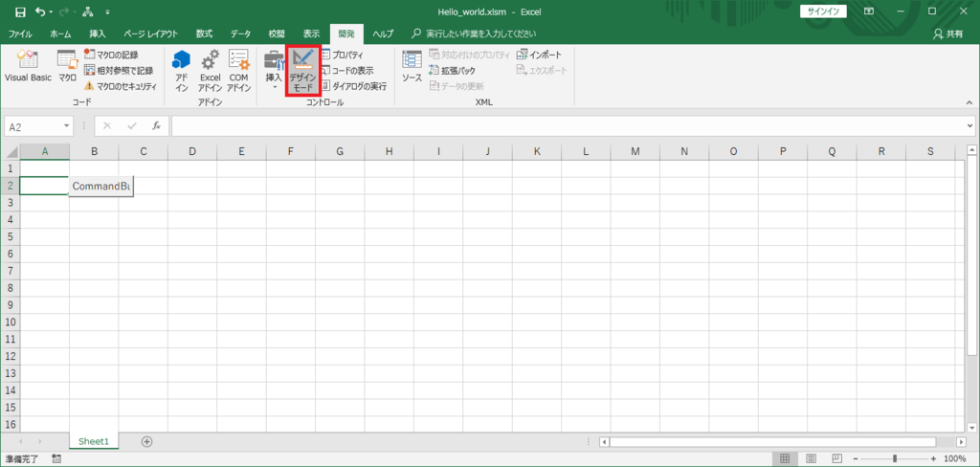Toggle Design Mode
The height and width of the screenshot is (467, 980).
pyautogui.click(x=303, y=71)
